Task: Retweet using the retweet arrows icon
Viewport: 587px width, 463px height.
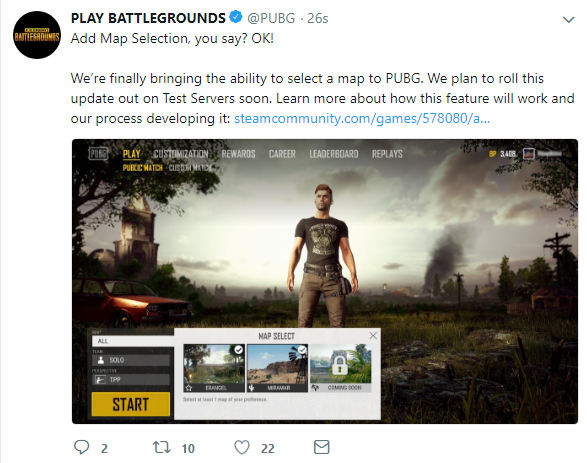Action: pyautogui.click(x=161, y=447)
